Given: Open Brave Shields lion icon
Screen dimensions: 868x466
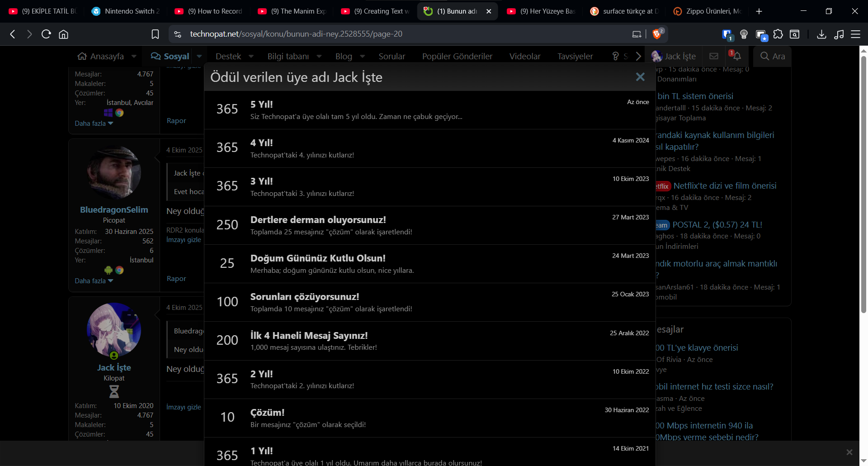Looking at the screenshot, I should pos(658,33).
